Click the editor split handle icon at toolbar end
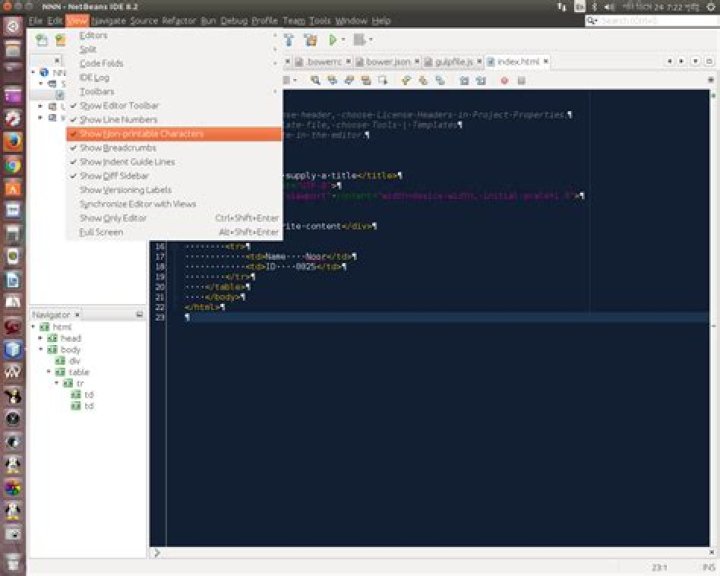Viewport: 720px width, 576px height. pyautogui.click(x=710, y=80)
